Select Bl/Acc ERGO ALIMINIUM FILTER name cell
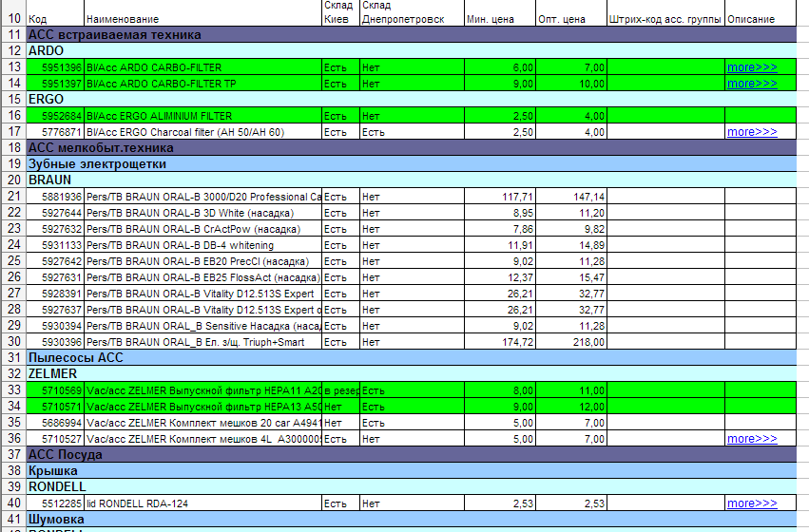The width and height of the screenshot is (809, 532). coord(202,116)
